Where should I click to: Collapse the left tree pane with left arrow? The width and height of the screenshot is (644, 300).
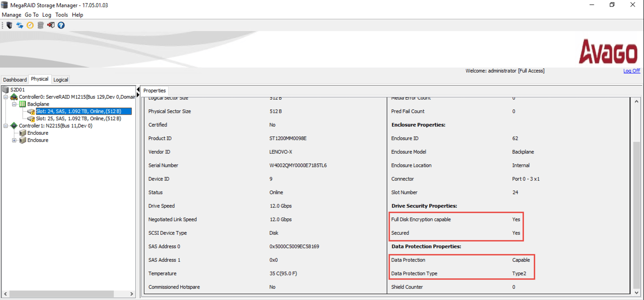(x=138, y=89)
